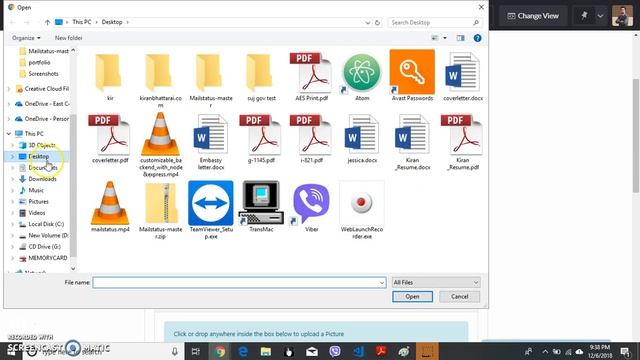Select g-1145.pdf file
The width and height of the screenshot is (640, 360).
point(261,139)
